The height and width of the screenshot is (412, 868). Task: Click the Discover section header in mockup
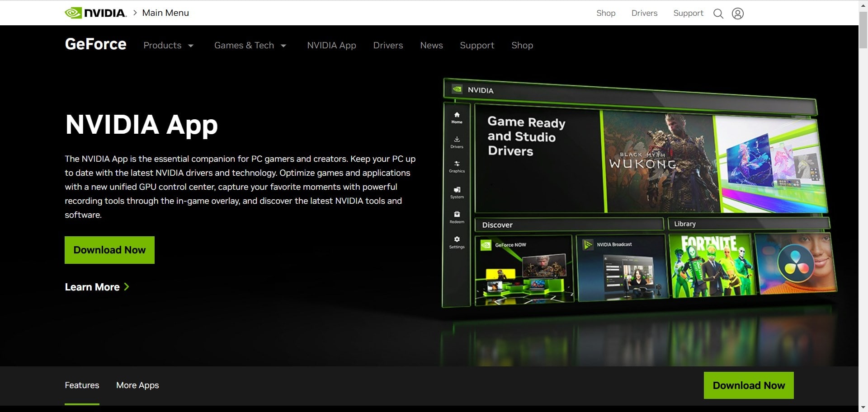569,225
